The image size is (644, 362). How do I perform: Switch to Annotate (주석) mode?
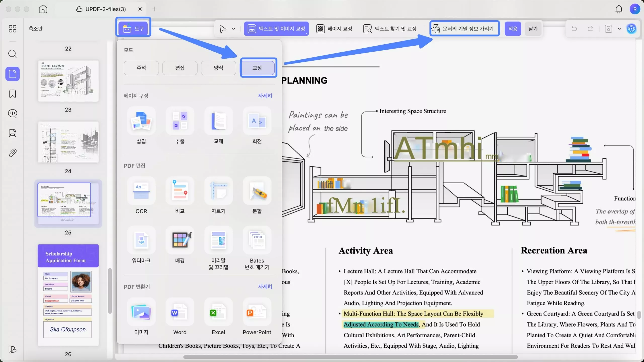[141, 68]
